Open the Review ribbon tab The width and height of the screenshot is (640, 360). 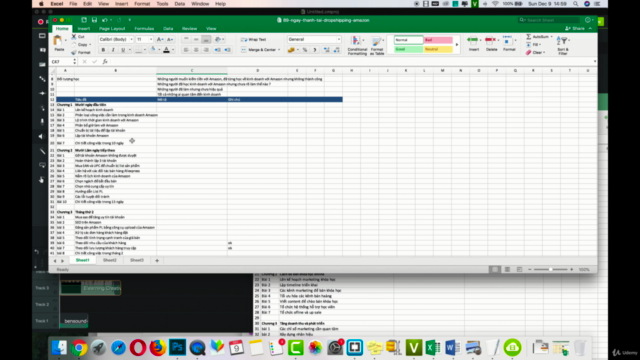(x=189, y=29)
